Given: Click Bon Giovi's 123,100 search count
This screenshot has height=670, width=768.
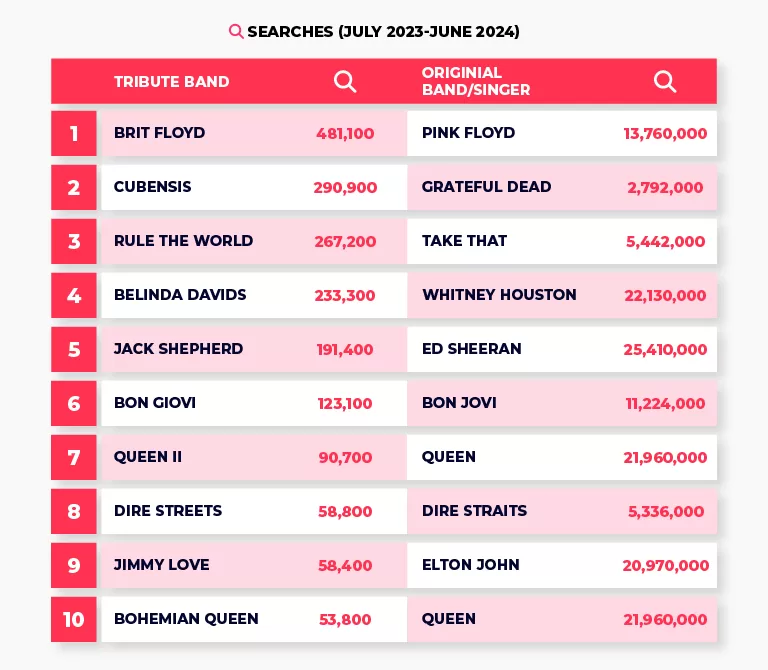Looking at the screenshot, I should pyautogui.click(x=344, y=403).
